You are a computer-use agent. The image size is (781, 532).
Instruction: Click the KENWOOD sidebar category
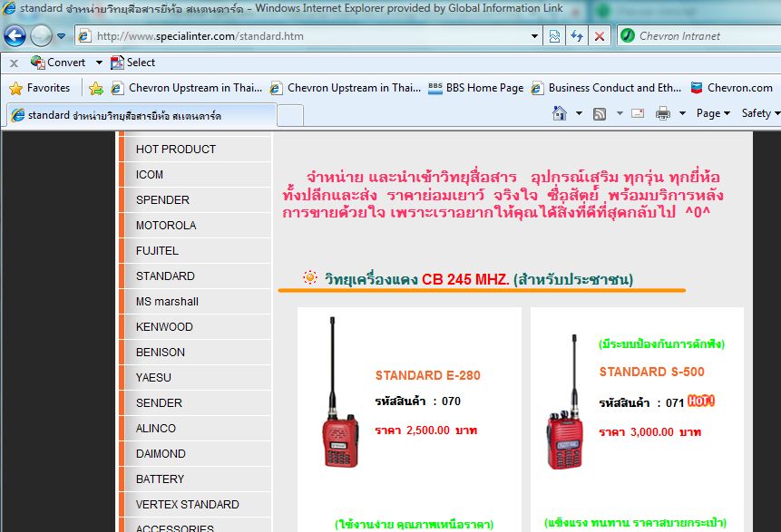tap(164, 326)
